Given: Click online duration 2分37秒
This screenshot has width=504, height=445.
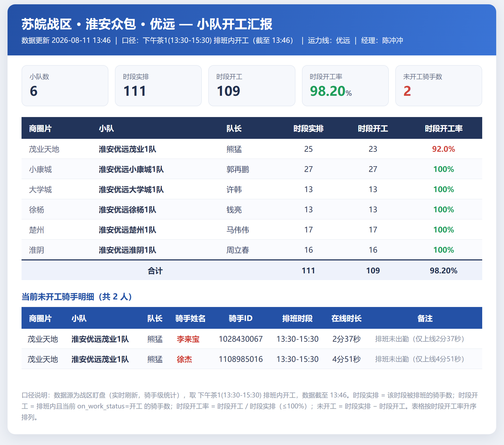Looking at the screenshot, I should pos(346,339).
